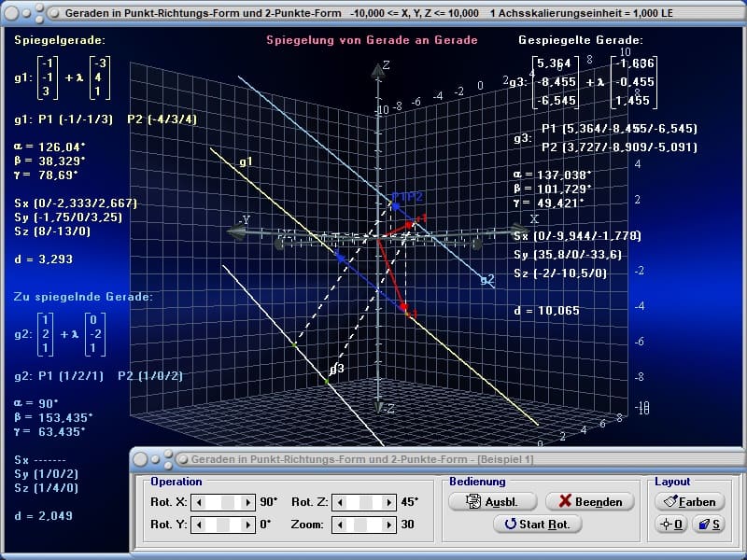This screenshot has height=560, width=747.
Task: Click the 'Sy (35,8/0/-33,6)' entry
Action: point(568,255)
